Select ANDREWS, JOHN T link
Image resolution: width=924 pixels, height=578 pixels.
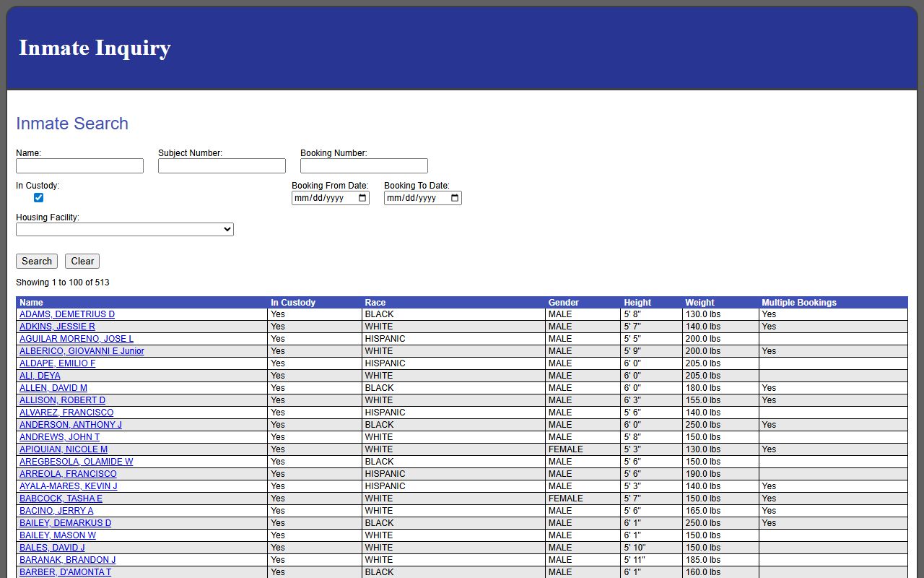pyautogui.click(x=59, y=437)
